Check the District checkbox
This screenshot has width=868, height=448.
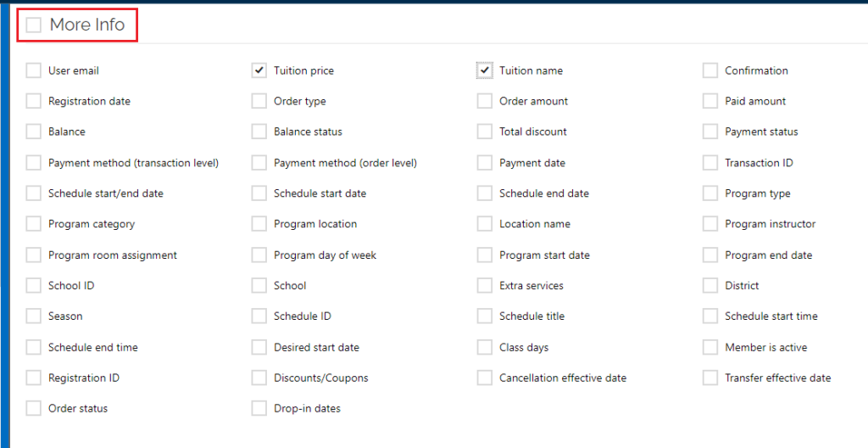[x=710, y=286]
